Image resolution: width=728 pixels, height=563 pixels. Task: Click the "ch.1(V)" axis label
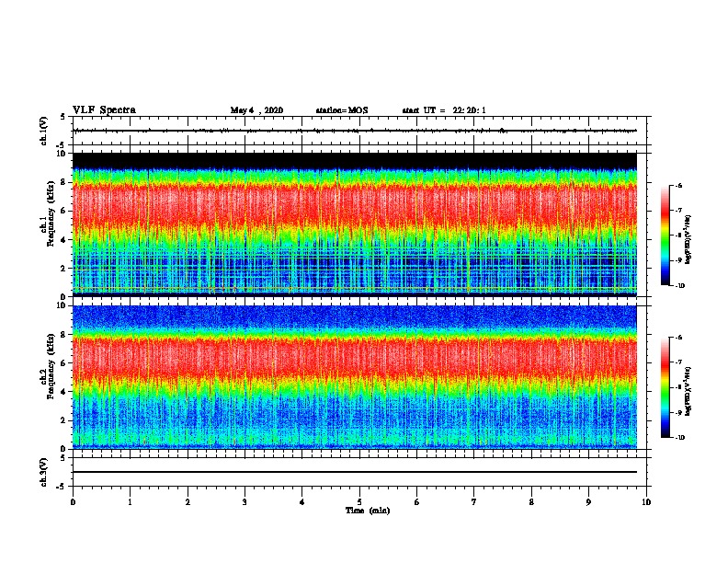click(43, 131)
